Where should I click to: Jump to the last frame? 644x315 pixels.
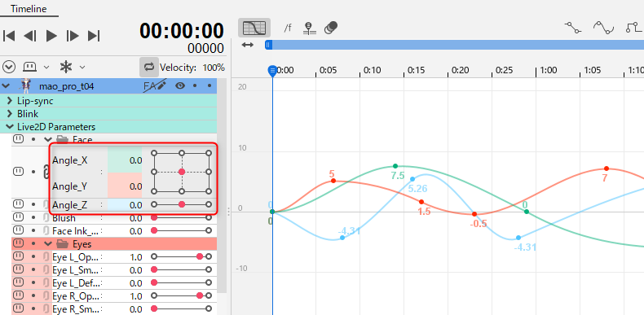pos(94,36)
